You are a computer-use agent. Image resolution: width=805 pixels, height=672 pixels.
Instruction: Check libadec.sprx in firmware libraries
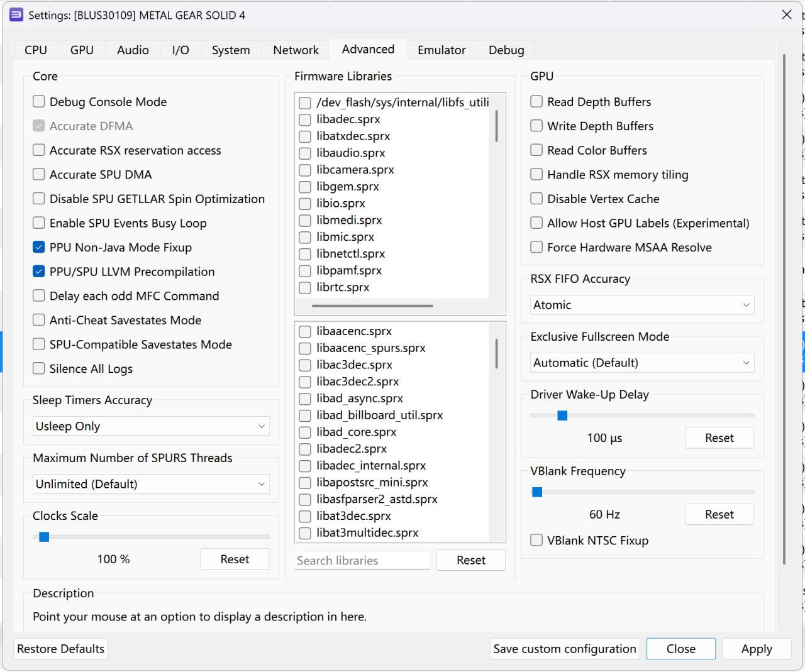click(305, 119)
